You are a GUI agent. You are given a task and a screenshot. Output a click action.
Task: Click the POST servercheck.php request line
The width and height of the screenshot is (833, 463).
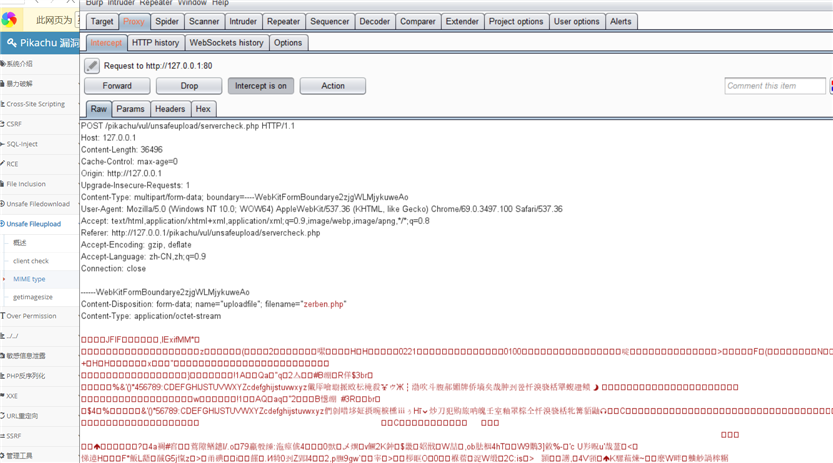coord(188,126)
